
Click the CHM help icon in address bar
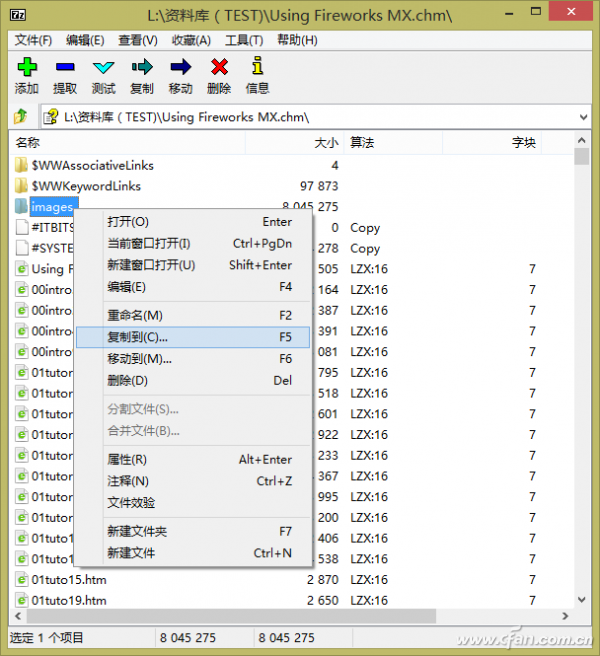coord(51,117)
